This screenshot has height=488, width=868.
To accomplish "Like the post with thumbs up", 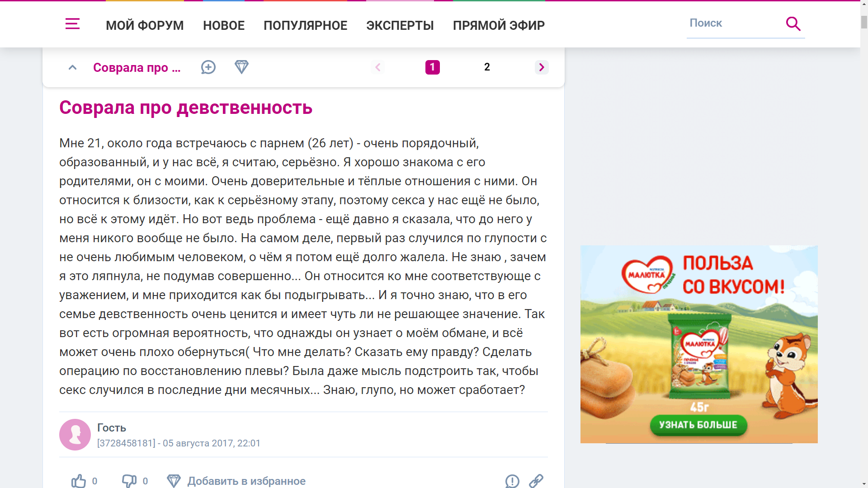I will click(79, 481).
